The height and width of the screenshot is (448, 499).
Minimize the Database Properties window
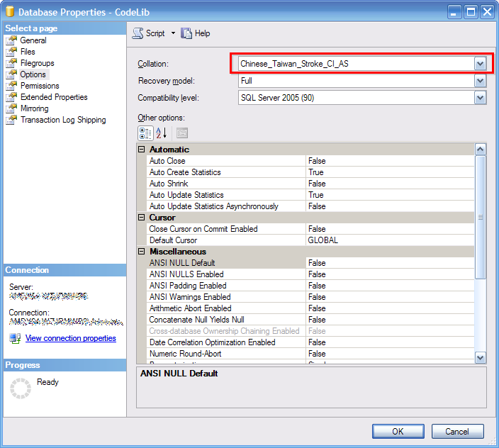click(x=454, y=12)
